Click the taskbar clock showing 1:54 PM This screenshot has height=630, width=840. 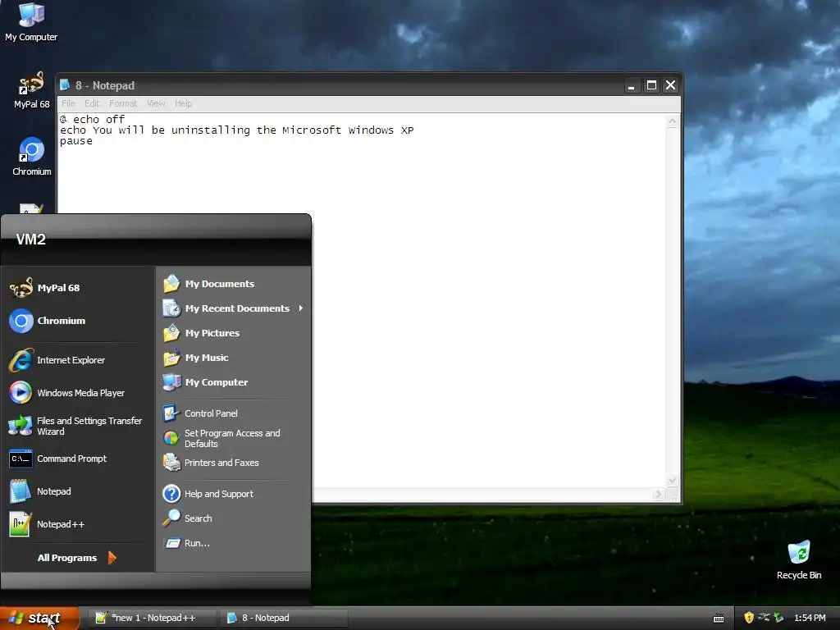pyautogui.click(x=810, y=618)
